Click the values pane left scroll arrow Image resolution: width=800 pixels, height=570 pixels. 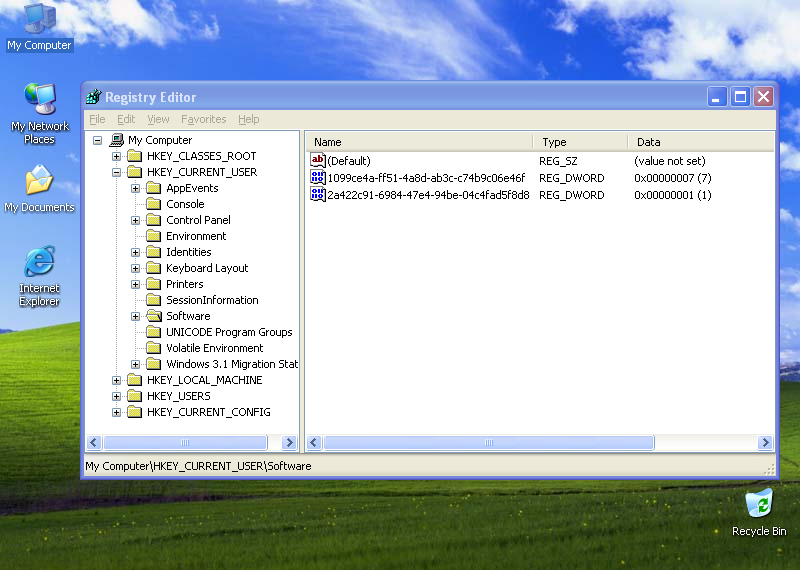[x=314, y=442]
